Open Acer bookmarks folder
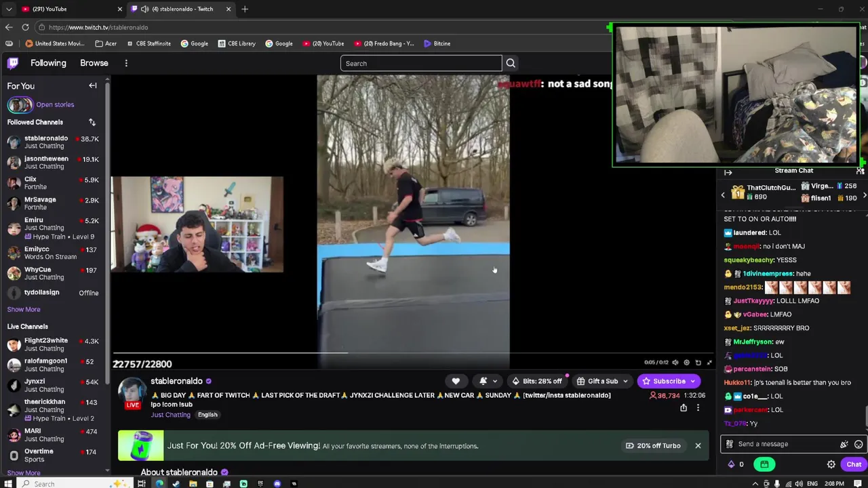Image resolution: width=868 pixels, height=488 pixels. click(106, 43)
